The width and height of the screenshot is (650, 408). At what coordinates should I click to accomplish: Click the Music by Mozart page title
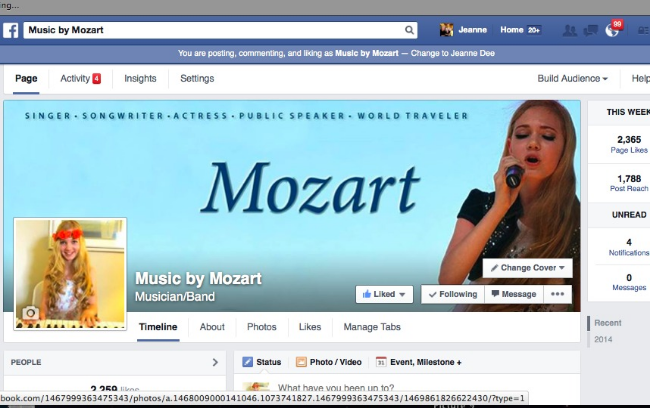coord(198,278)
